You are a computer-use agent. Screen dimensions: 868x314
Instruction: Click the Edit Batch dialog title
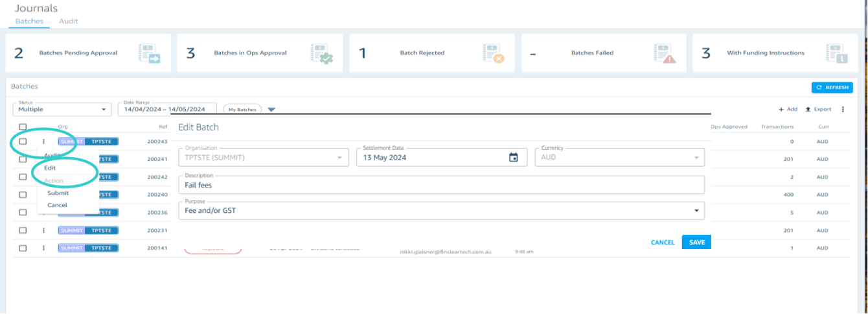click(x=198, y=128)
